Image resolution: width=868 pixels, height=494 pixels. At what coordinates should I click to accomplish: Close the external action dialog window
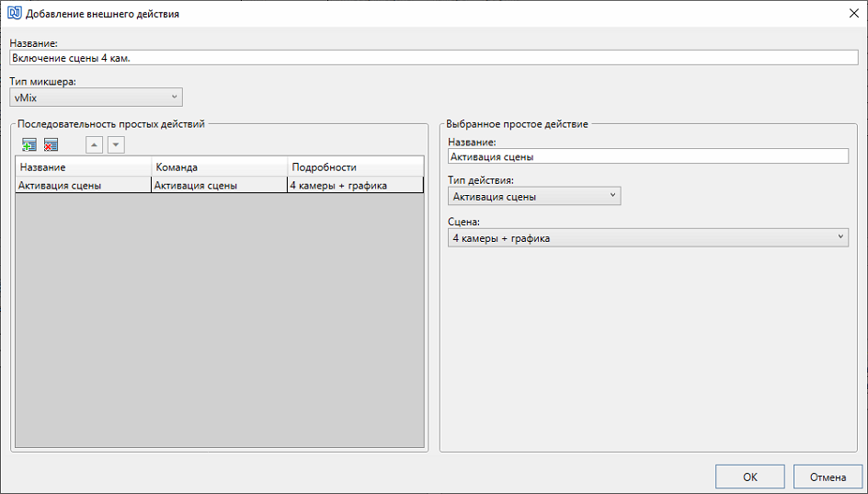point(853,13)
